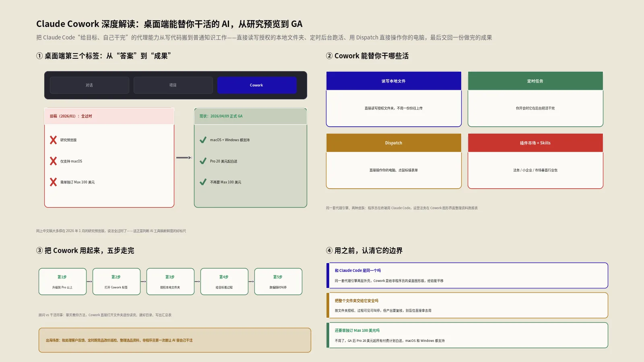
Task: Click the Dispatch card header
Action: click(x=394, y=143)
